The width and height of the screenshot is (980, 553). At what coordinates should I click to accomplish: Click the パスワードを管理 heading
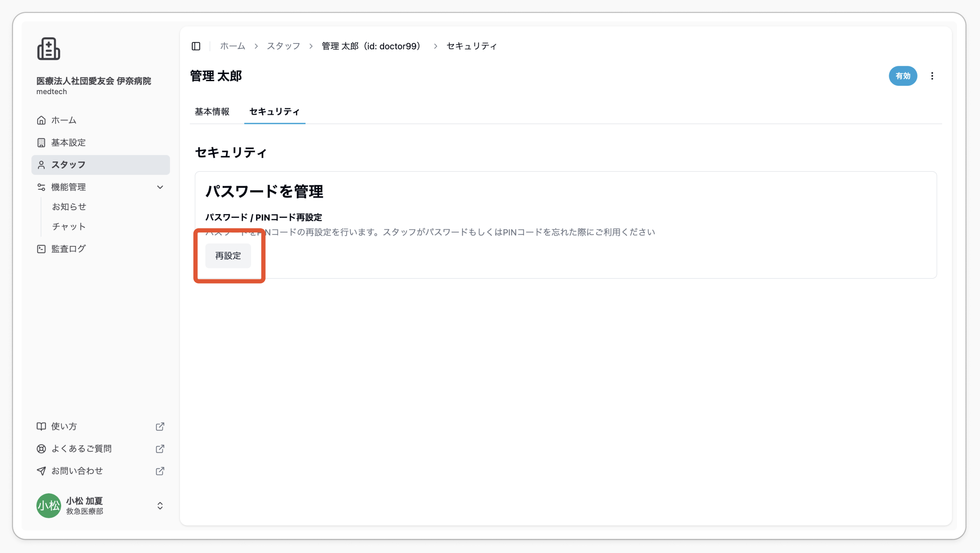click(264, 191)
